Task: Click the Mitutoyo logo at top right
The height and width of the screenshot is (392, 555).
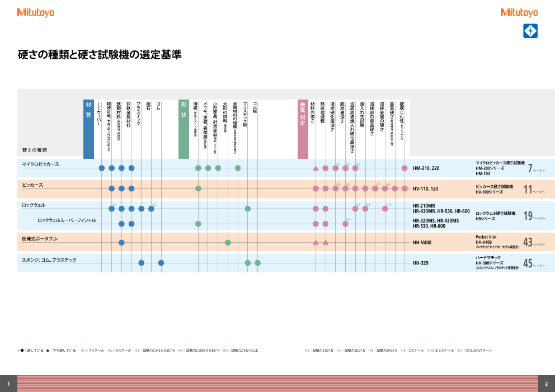Action: (x=519, y=13)
